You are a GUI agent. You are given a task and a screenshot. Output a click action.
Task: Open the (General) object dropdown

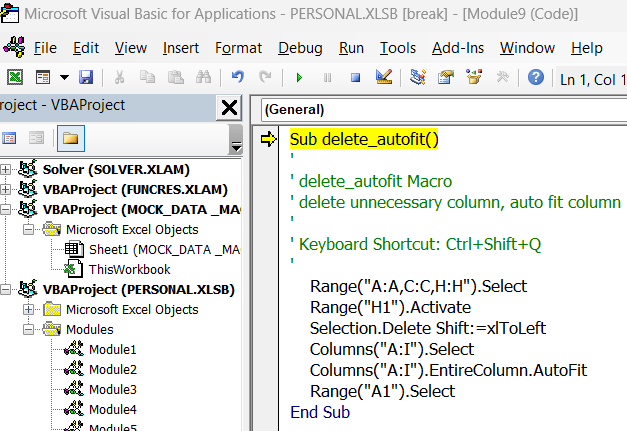click(440, 109)
